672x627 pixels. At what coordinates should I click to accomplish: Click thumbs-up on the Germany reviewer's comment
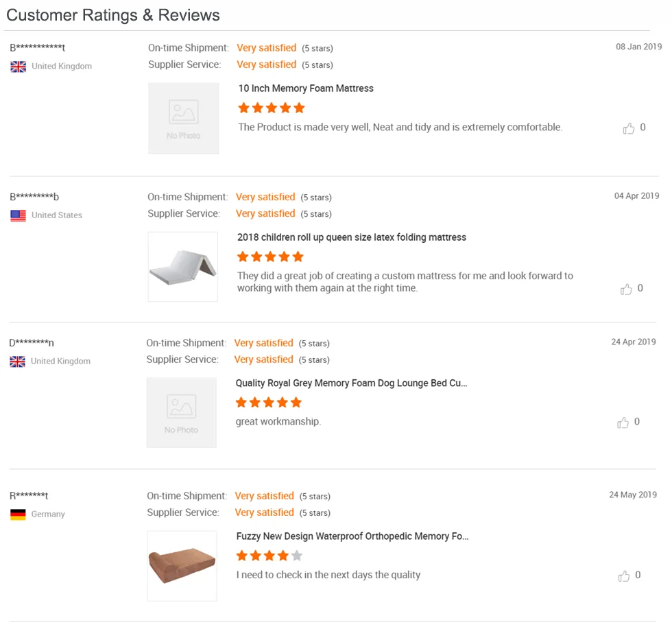623,576
